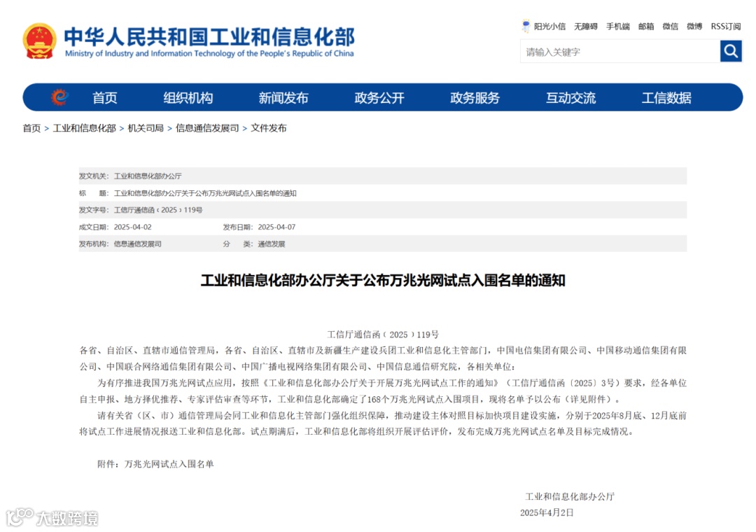Click the 微博 top link
The width and height of the screenshot is (756, 532).
[x=694, y=27]
